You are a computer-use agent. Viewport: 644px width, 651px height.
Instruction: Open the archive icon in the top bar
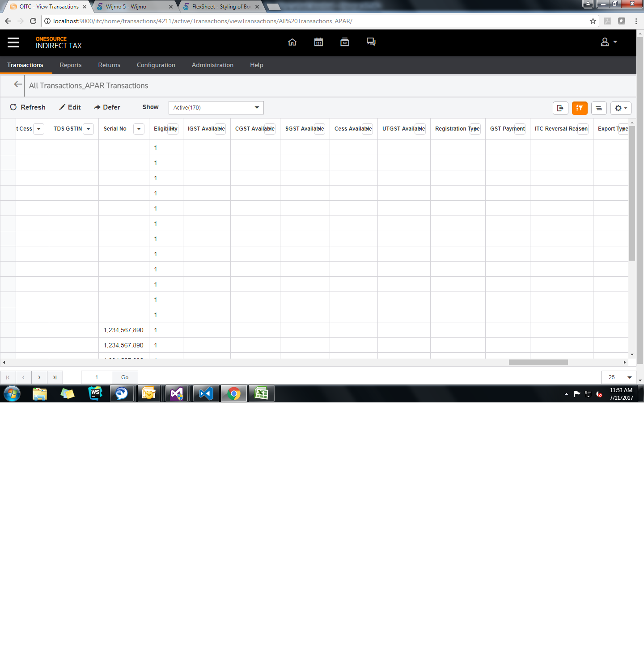pos(344,42)
